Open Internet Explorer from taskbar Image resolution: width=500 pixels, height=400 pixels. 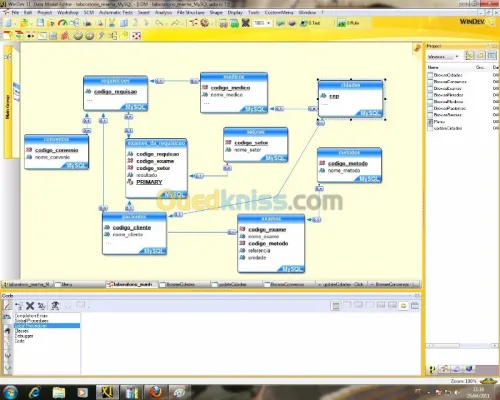35,392
